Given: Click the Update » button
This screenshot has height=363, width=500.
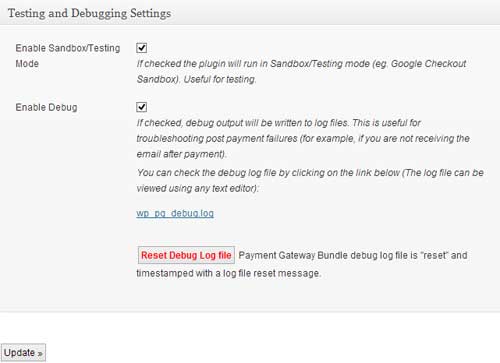Looking at the screenshot, I should pyautogui.click(x=23, y=353).
